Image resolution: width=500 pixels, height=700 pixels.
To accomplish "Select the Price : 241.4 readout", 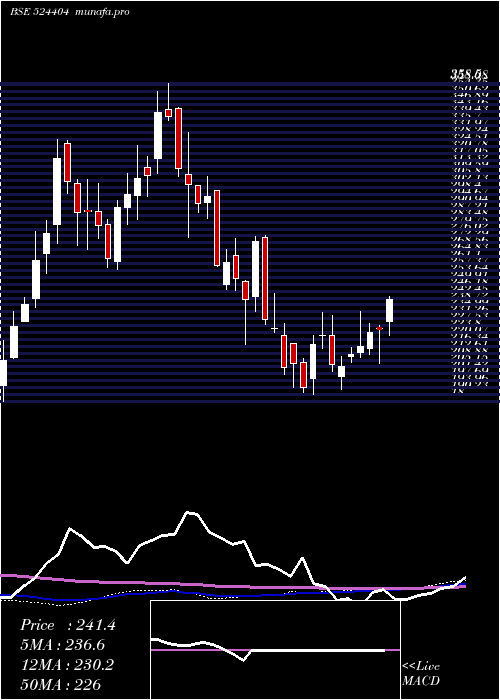I will (68, 625).
